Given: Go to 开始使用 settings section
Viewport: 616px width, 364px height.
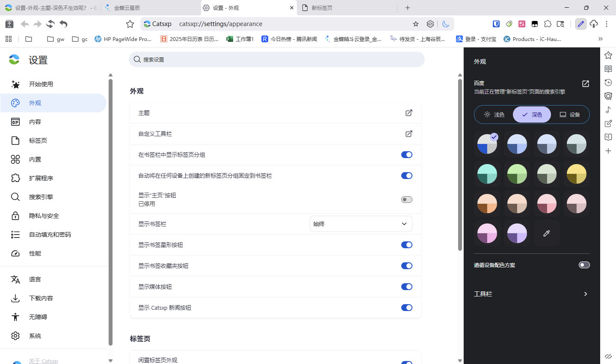Looking at the screenshot, I should (53, 84).
